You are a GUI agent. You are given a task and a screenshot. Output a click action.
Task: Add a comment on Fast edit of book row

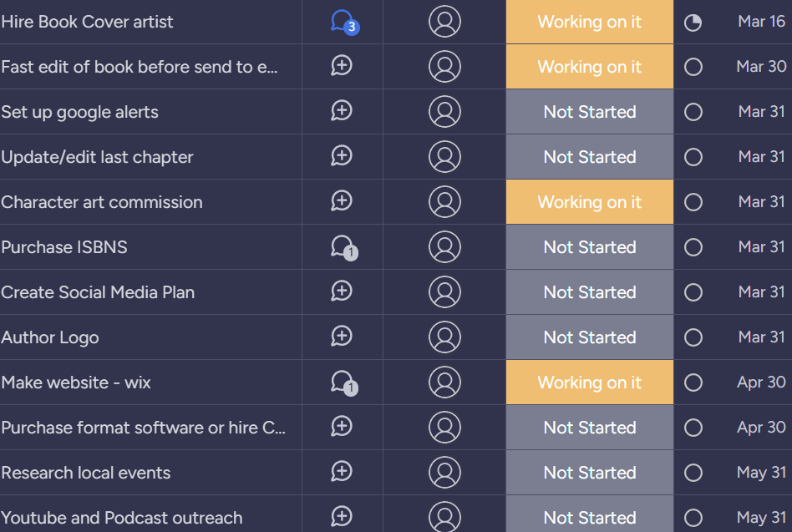tap(342, 66)
